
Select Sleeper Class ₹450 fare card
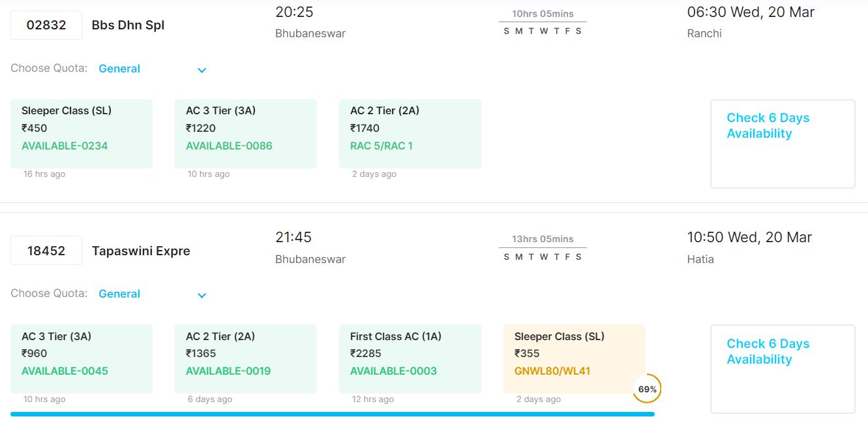(82, 133)
